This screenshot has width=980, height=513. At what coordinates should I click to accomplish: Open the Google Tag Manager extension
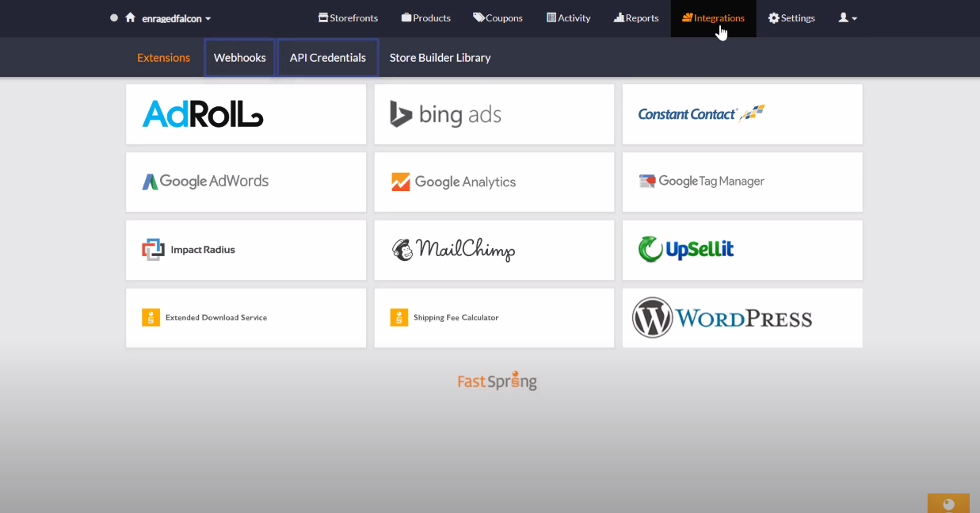742,182
